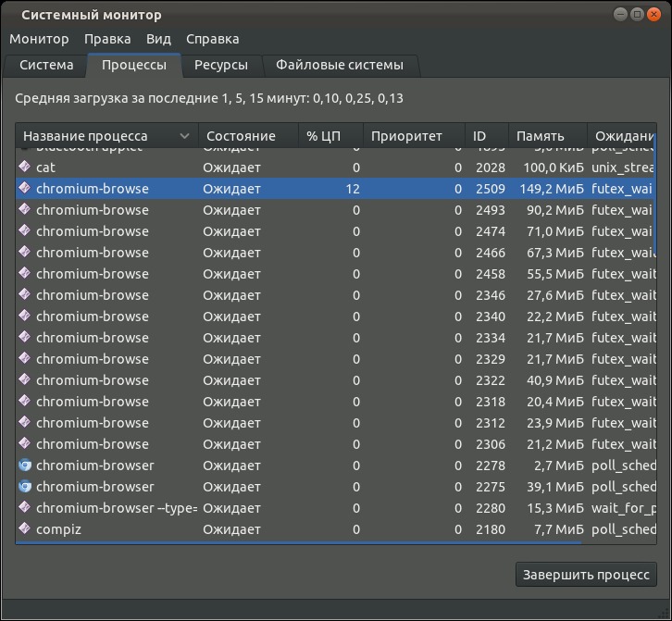Click the sort arrow in the Название процесса header
The image size is (672, 621).
(185, 136)
